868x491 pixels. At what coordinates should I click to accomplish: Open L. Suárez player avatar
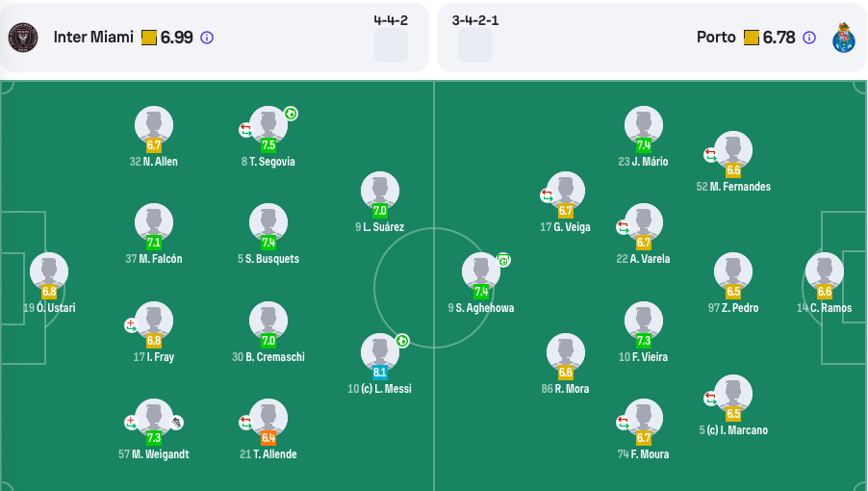(x=380, y=190)
